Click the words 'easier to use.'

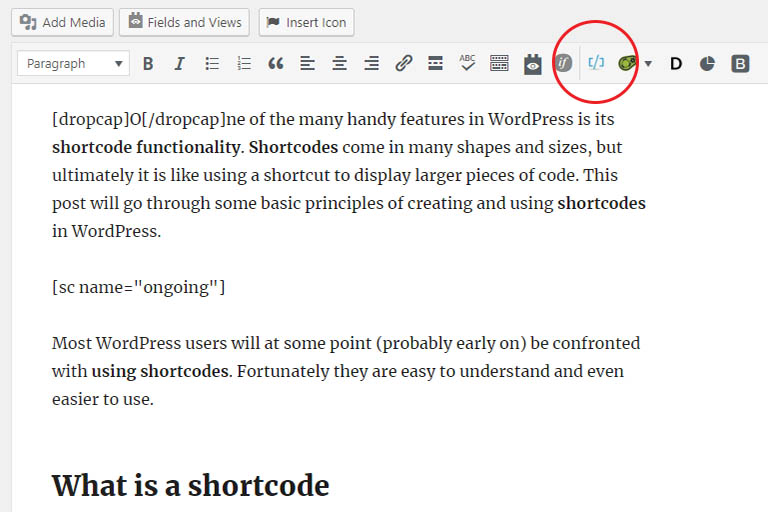[103, 399]
